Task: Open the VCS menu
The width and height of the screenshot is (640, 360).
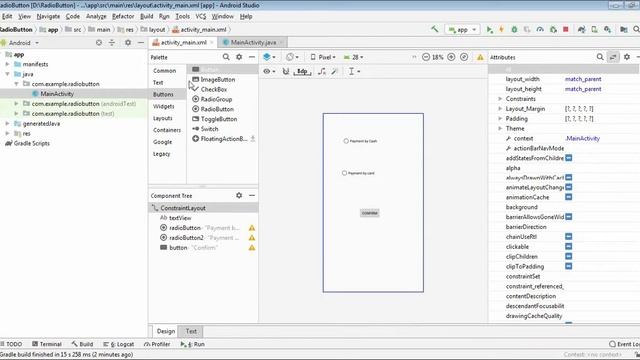Action: coord(200,16)
